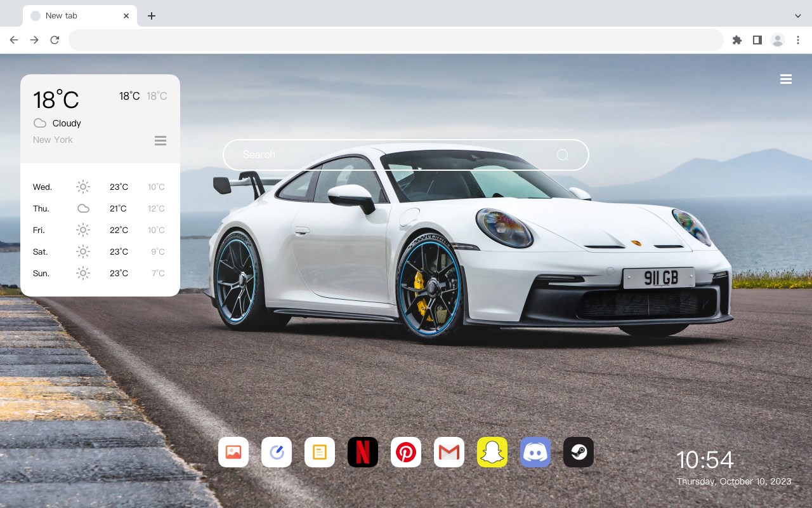Select the Fri. forecast row label

pos(39,230)
